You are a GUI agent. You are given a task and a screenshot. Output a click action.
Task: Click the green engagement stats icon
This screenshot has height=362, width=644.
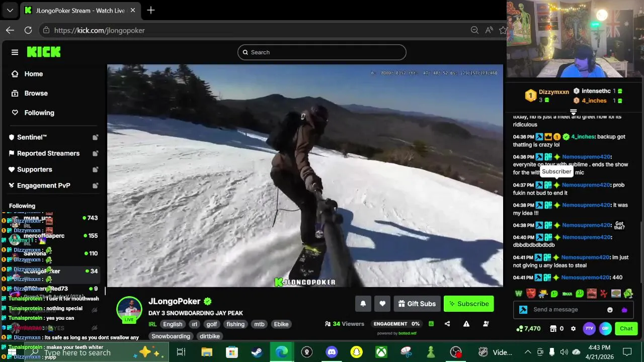[x=431, y=324]
